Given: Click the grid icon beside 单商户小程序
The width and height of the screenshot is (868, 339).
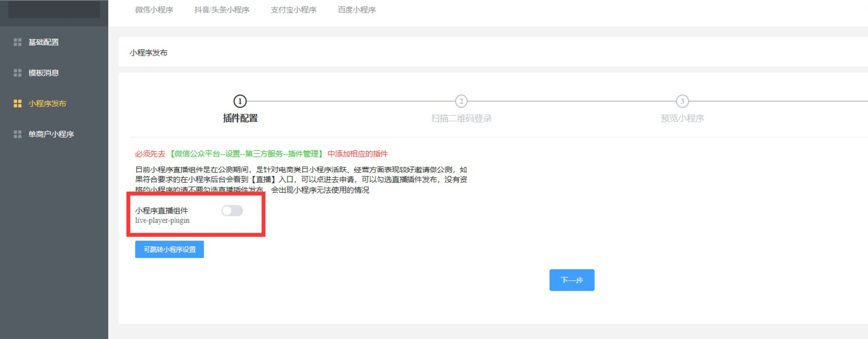Looking at the screenshot, I should [x=18, y=134].
